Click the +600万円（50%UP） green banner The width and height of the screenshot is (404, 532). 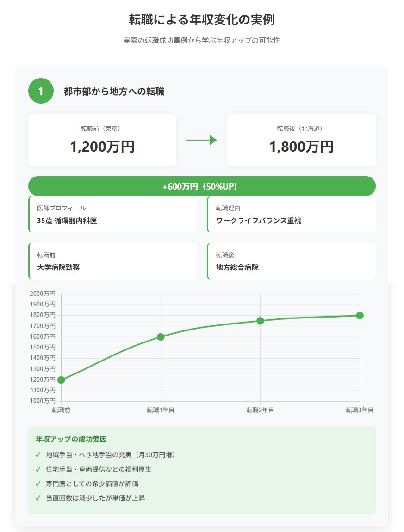pyautogui.click(x=202, y=186)
